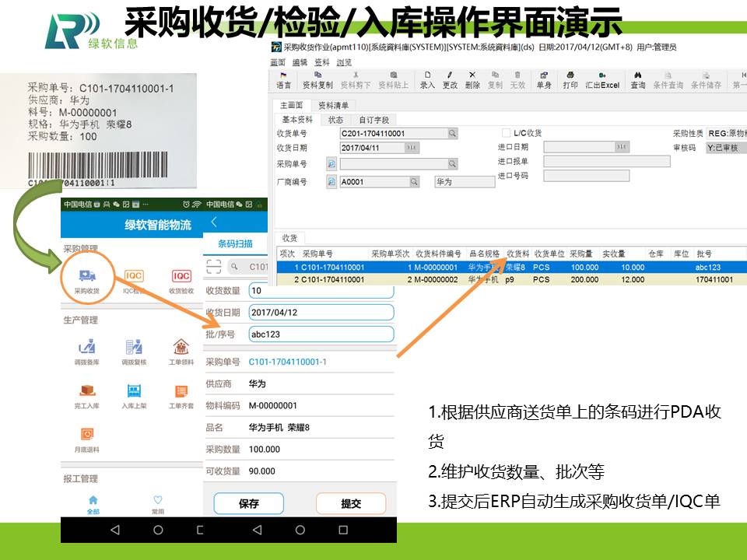Tap the 提交 submit button
Image resolution: width=747 pixels, height=560 pixels.
351,504
